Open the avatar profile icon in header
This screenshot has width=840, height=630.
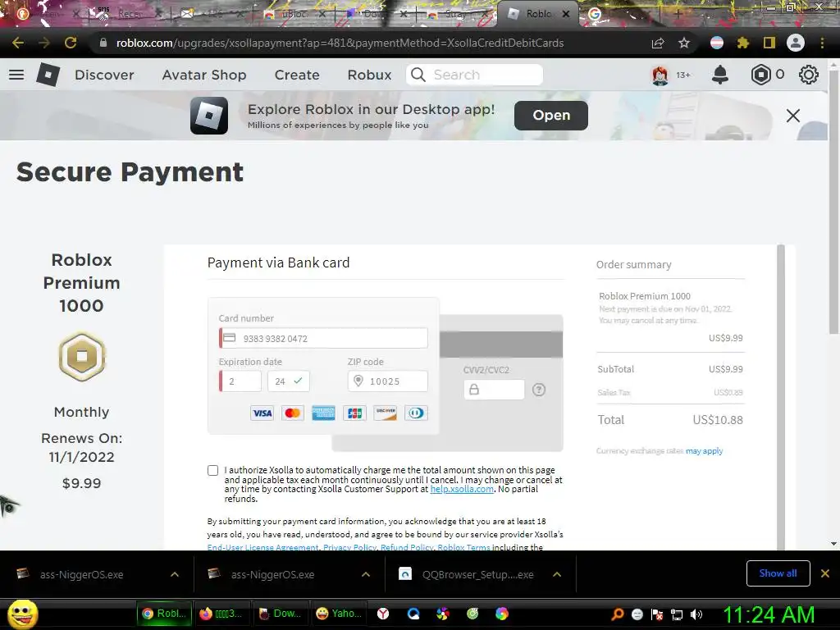pyautogui.click(x=660, y=75)
